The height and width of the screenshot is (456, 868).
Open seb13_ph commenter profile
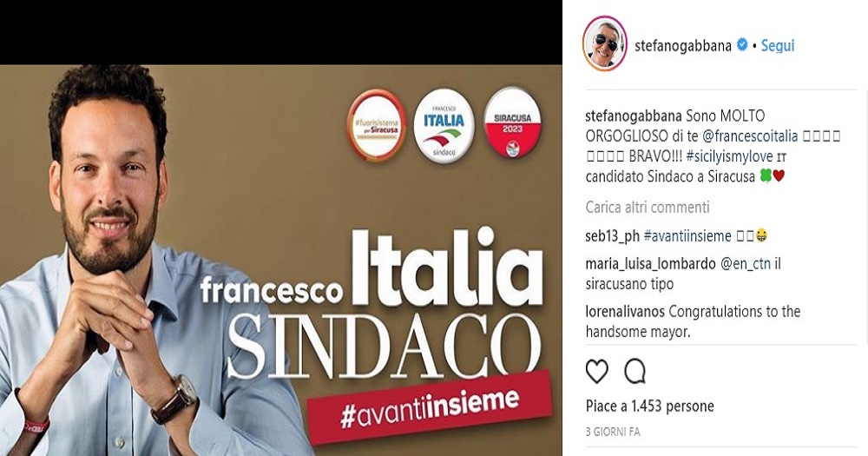pyautogui.click(x=612, y=236)
